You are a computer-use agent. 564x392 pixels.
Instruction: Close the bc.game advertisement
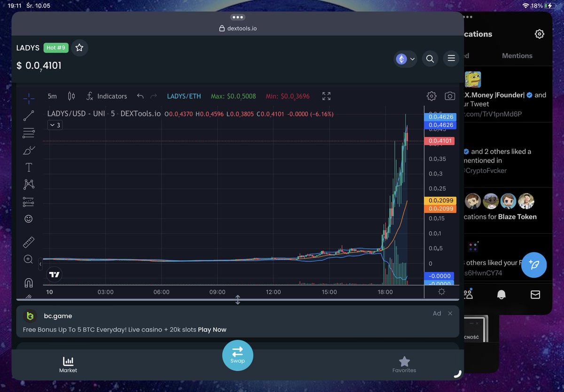tap(450, 314)
